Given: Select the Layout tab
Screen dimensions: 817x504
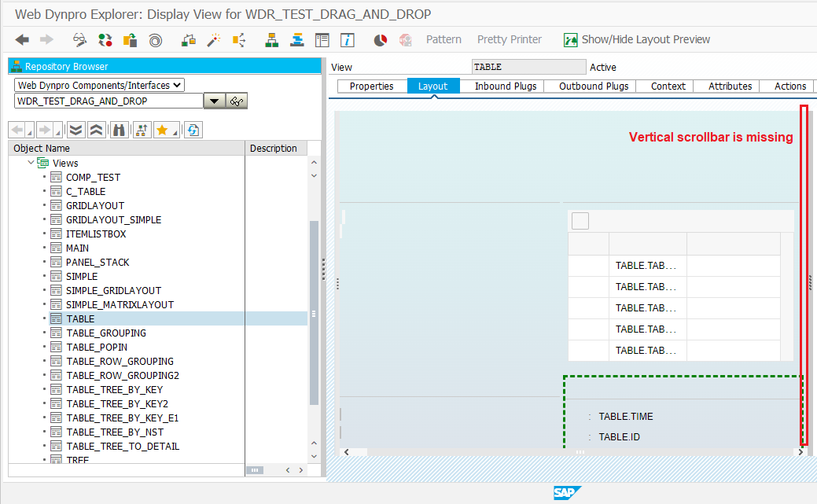Looking at the screenshot, I should (x=433, y=86).
